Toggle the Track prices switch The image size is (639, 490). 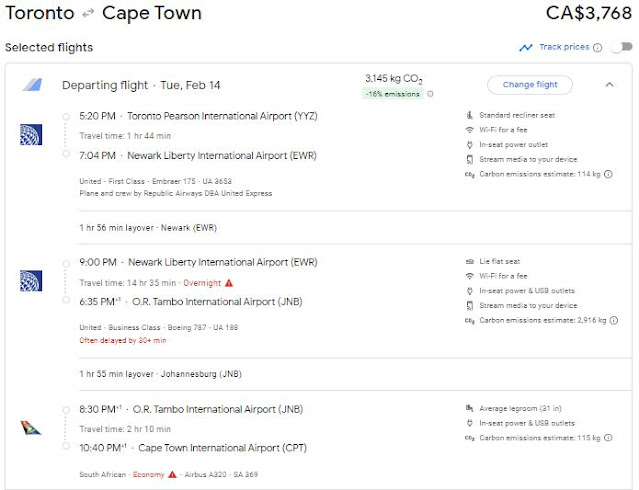point(621,47)
